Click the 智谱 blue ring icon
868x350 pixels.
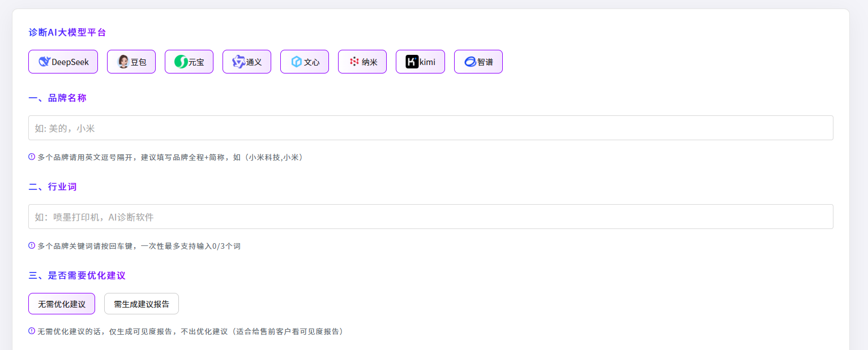click(470, 62)
